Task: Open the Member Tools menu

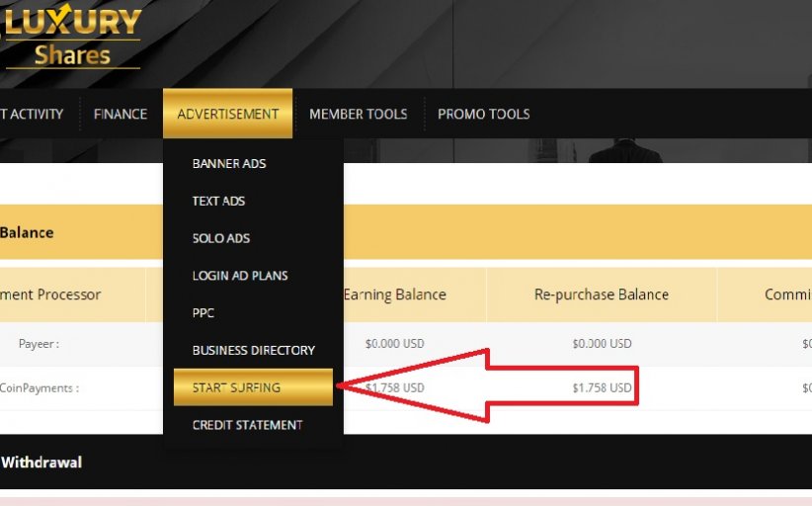Action: pos(358,115)
